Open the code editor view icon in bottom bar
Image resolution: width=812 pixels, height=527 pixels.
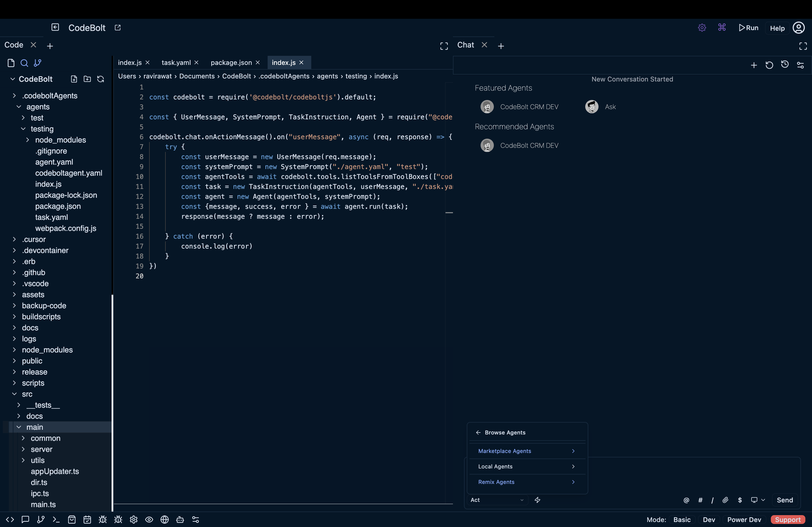10,520
